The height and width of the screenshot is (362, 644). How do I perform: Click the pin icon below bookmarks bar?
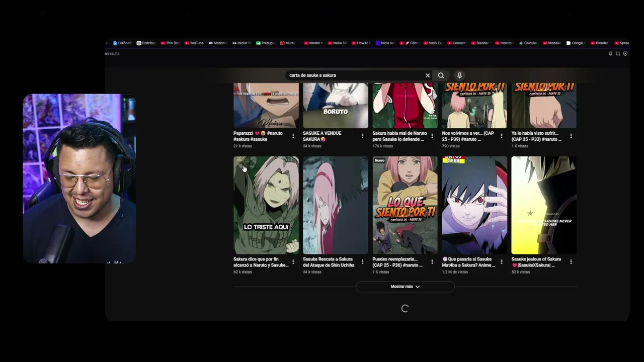coord(610,54)
